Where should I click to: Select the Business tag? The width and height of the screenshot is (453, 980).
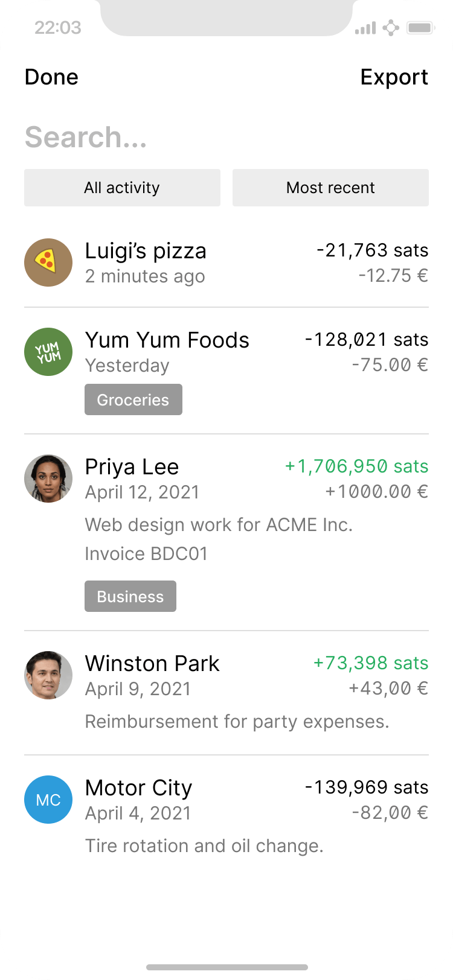coord(130,596)
